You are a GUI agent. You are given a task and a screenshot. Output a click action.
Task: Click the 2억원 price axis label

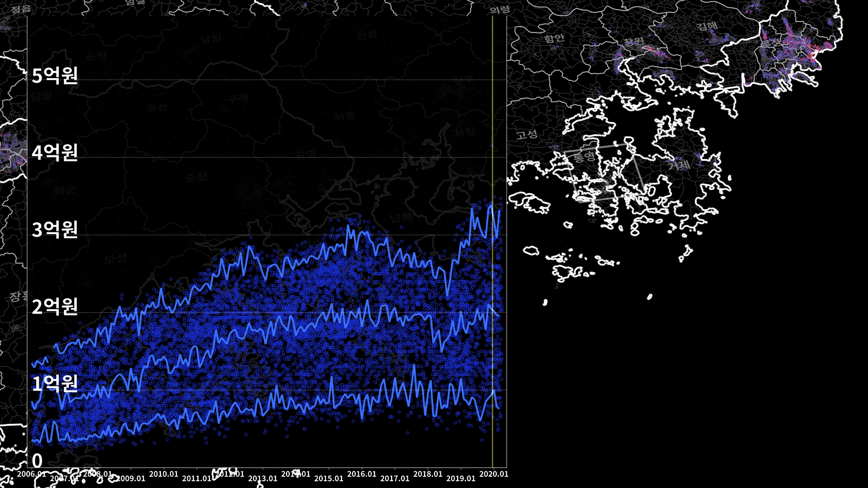[55, 307]
